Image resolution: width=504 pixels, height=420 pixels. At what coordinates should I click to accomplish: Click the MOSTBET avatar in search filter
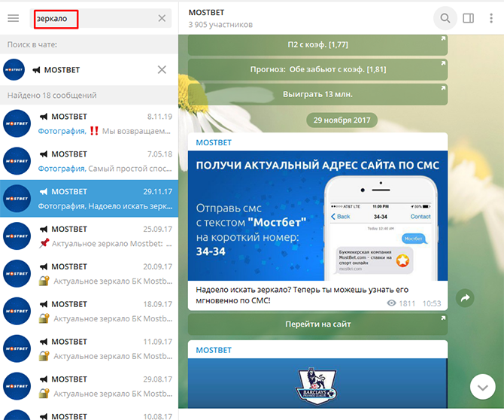[x=14, y=69]
